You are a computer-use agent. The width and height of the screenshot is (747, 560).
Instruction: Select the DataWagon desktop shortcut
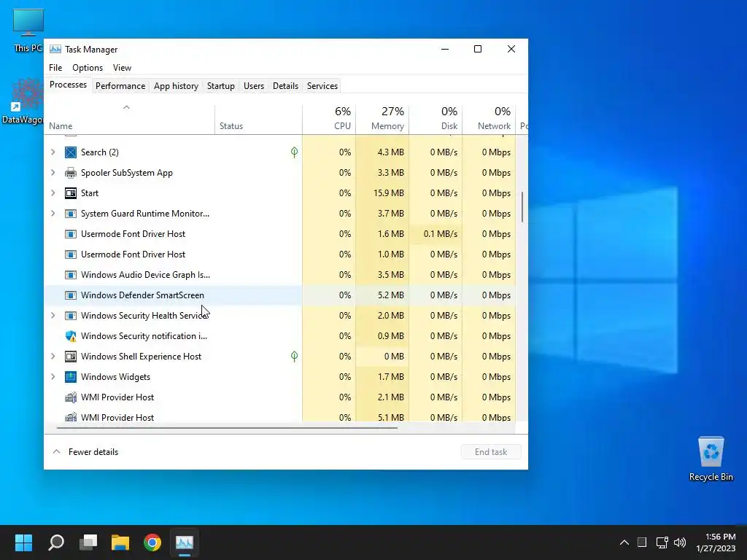click(23, 101)
